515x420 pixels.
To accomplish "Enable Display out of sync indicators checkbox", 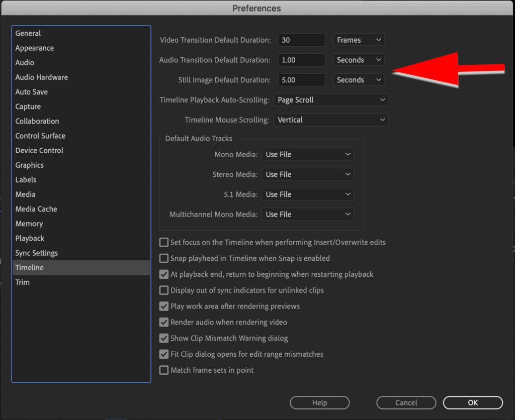I will click(163, 290).
